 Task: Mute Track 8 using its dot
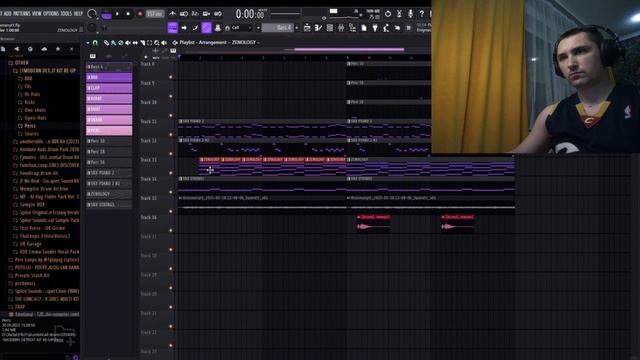click(171, 77)
